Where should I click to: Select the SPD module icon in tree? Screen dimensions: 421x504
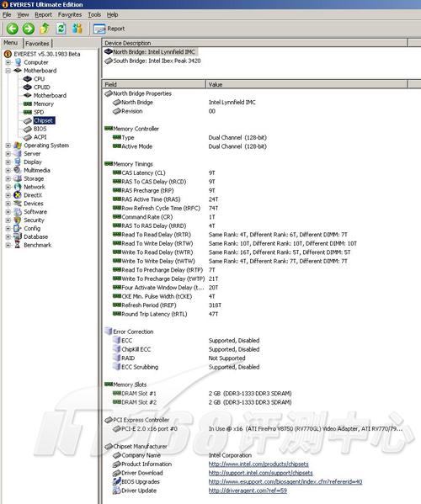(27, 112)
